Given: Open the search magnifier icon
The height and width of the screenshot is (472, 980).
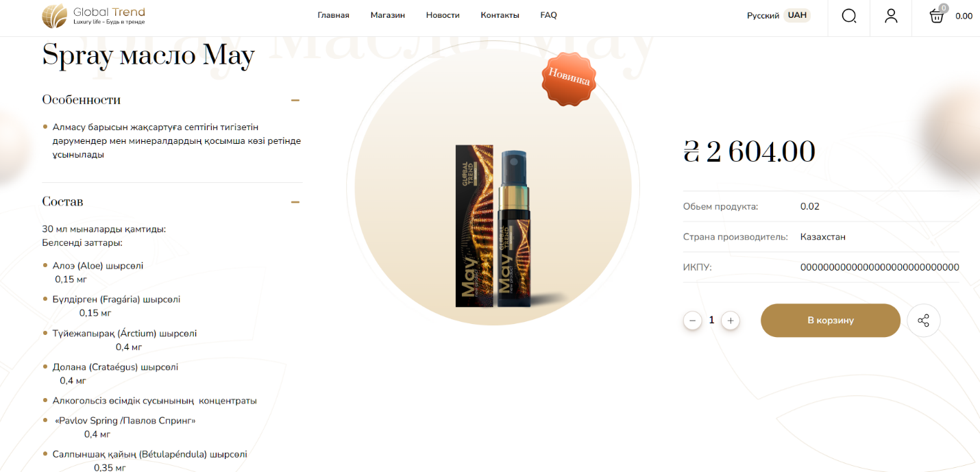Looking at the screenshot, I should (x=849, y=16).
